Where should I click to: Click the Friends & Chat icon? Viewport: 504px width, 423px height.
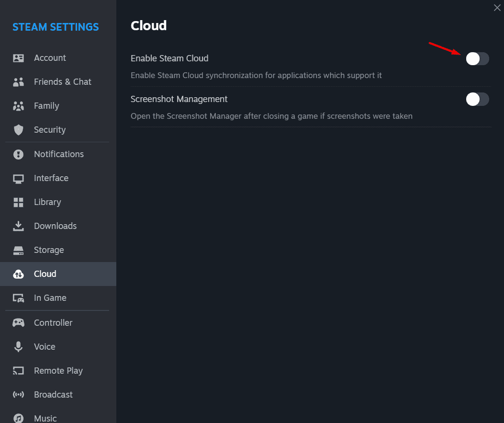coord(18,81)
